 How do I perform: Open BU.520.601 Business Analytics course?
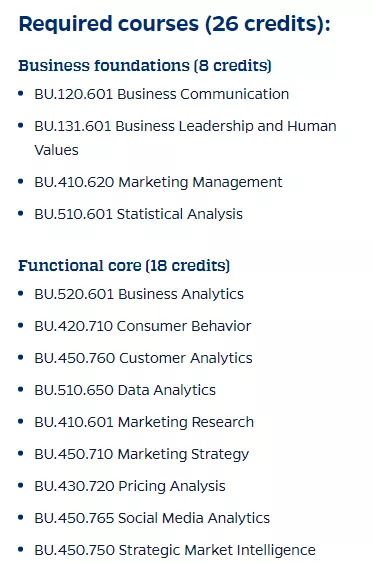(x=139, y=294)
